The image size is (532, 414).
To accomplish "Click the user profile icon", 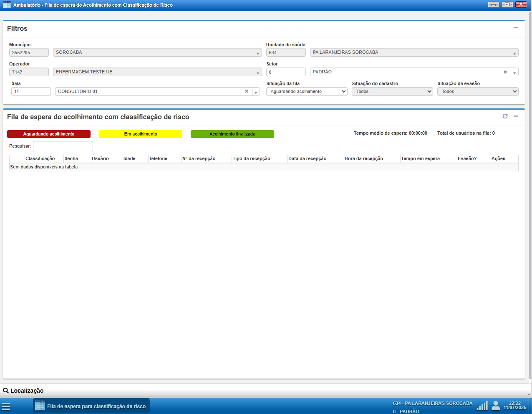I will [x=495, y=406].
